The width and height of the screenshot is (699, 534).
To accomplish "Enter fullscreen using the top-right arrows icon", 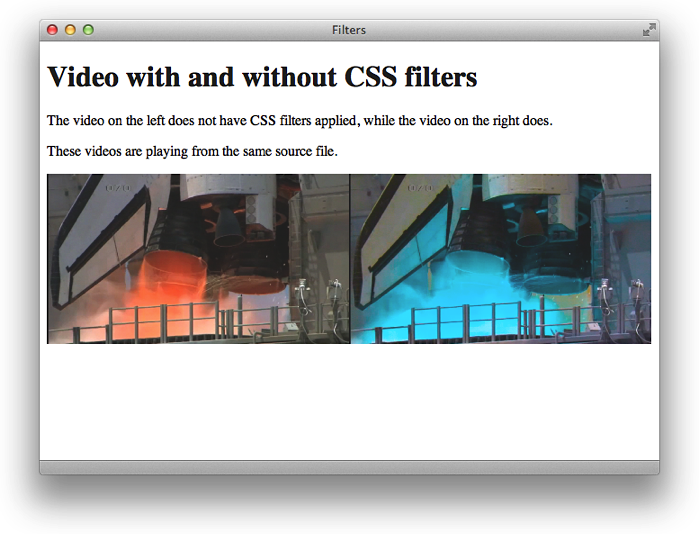I will click(649, 30).
